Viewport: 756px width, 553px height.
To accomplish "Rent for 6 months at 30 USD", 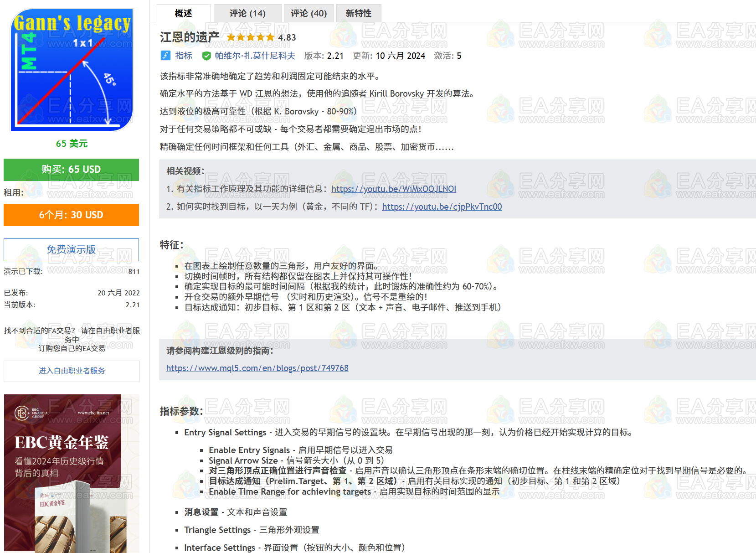I will tap(71, 215).
